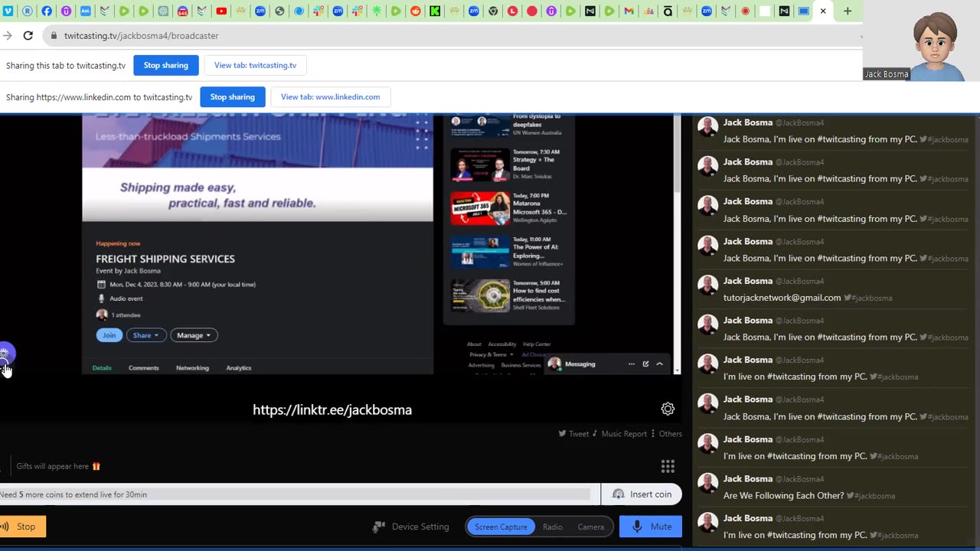Viewport: 980px width, 551px height.
Task: Mute the microphone
Action: click(x=651, y=527)
